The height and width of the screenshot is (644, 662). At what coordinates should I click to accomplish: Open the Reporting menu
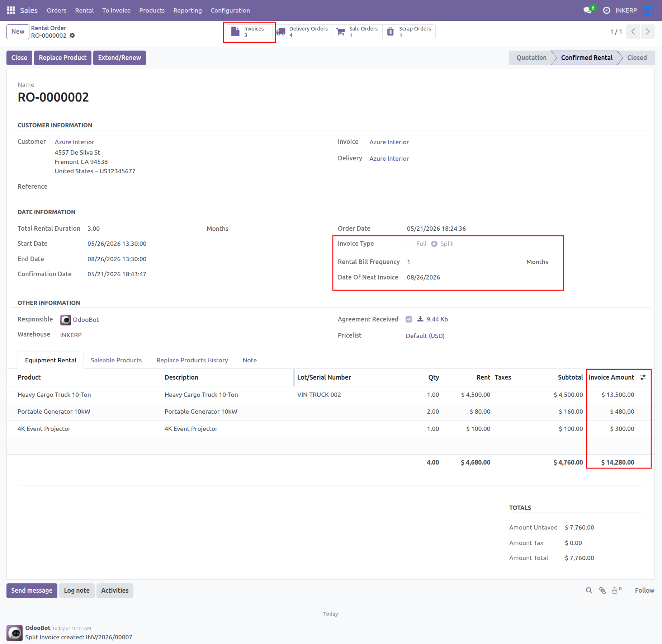pos(188,10)
